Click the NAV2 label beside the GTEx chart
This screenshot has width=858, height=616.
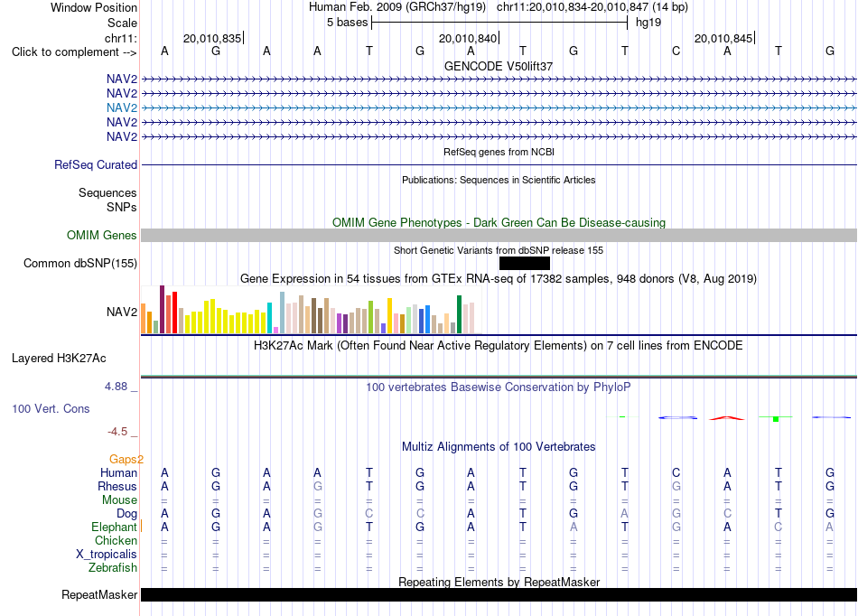122,312
